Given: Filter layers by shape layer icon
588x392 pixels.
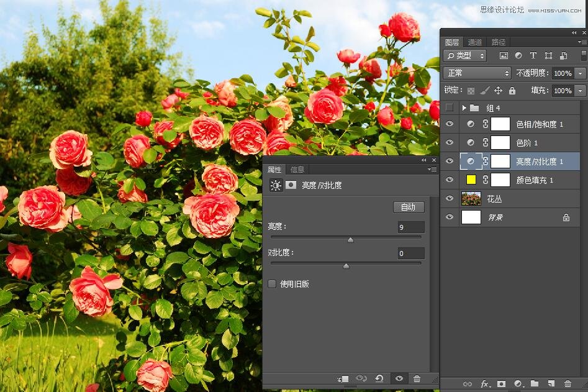Looking at the screenshot, I should pyautogui.click(x=548, y=55).
